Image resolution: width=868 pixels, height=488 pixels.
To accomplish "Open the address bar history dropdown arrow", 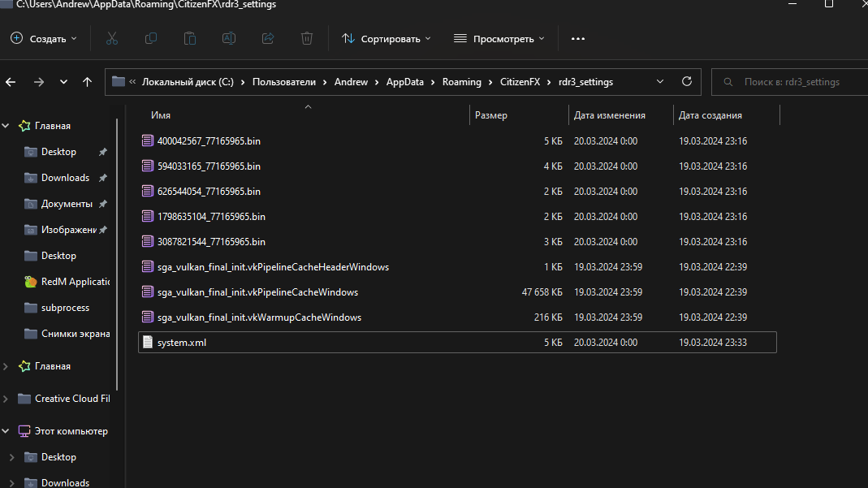I will coord(659,81).
